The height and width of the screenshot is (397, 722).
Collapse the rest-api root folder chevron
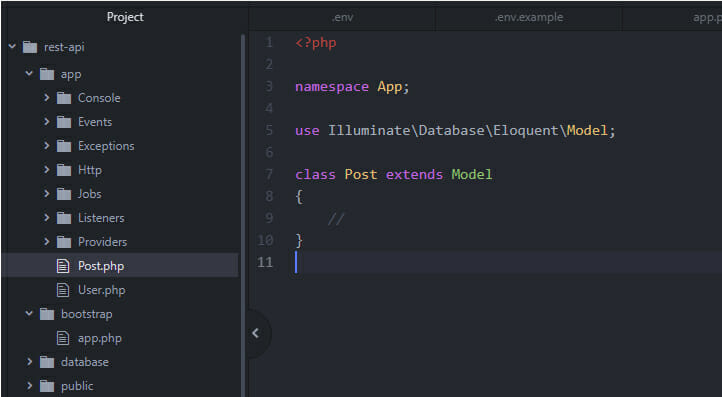(12, 47)
